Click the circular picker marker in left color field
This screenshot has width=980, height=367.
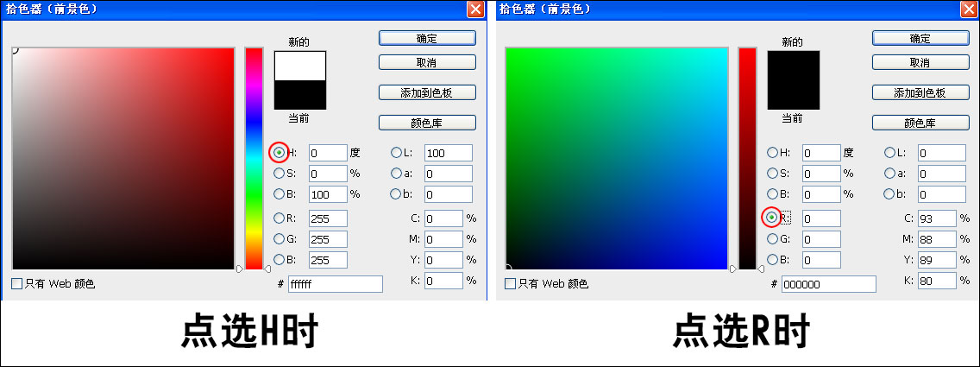(x=14, y=49)
